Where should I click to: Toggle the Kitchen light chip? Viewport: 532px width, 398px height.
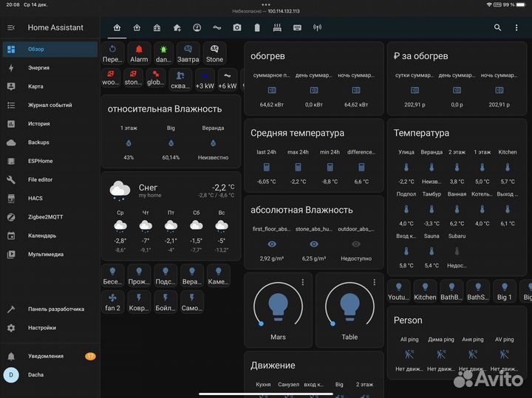[x=425, y=291]
